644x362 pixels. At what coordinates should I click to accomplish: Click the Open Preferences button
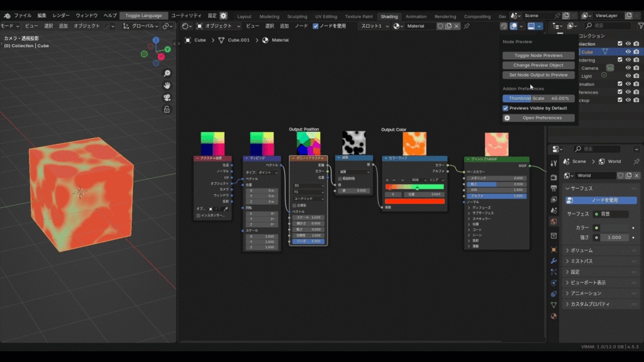tap(538, 118)
